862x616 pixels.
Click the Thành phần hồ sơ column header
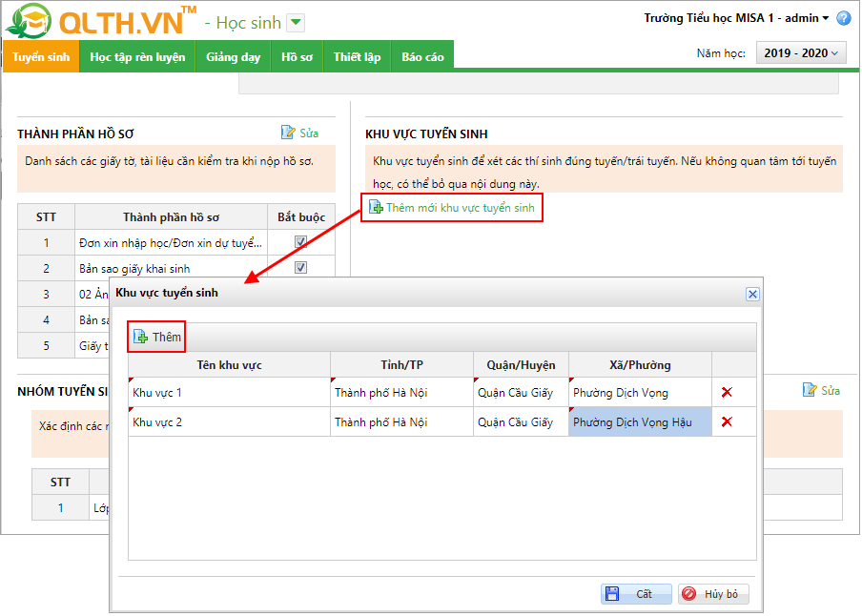171,216
